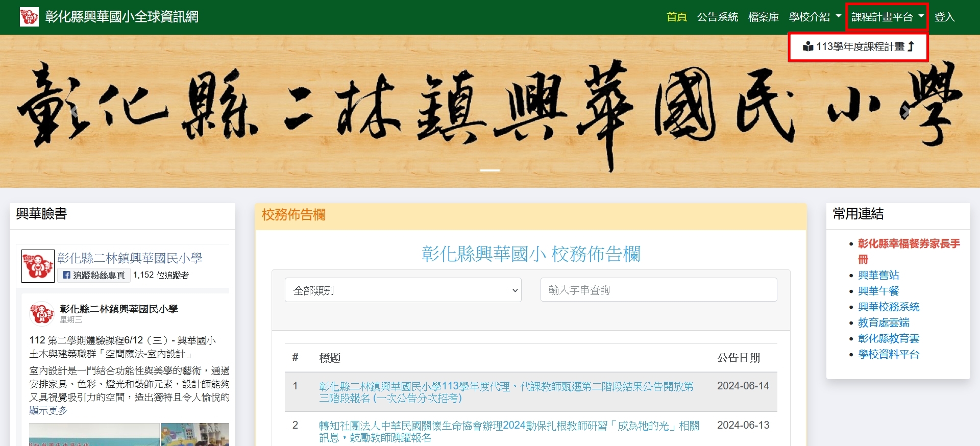The image size is (980, 446).
Task: Open 興華校務系統 link
Action: point(889,307)
